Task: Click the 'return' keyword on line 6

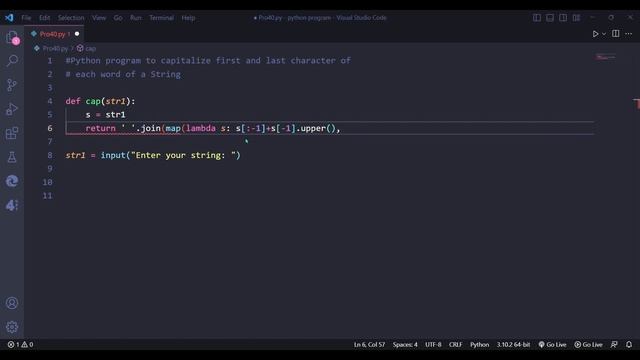Action: click(100, 128)
